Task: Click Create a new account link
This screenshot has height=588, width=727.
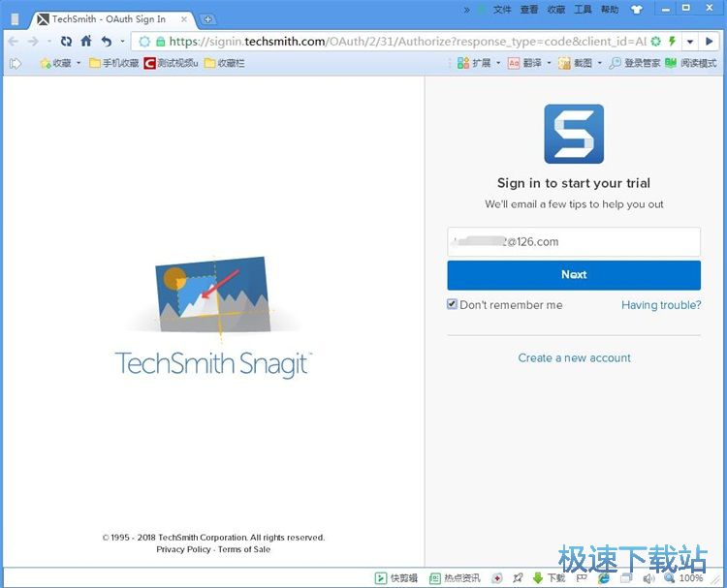Action: (x=574, y=357)
